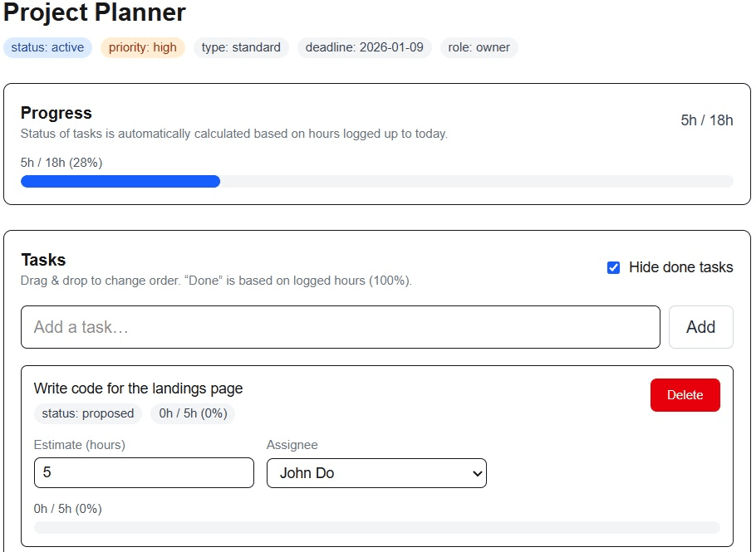Click the overall project progress bar

(x=376, y=182)
